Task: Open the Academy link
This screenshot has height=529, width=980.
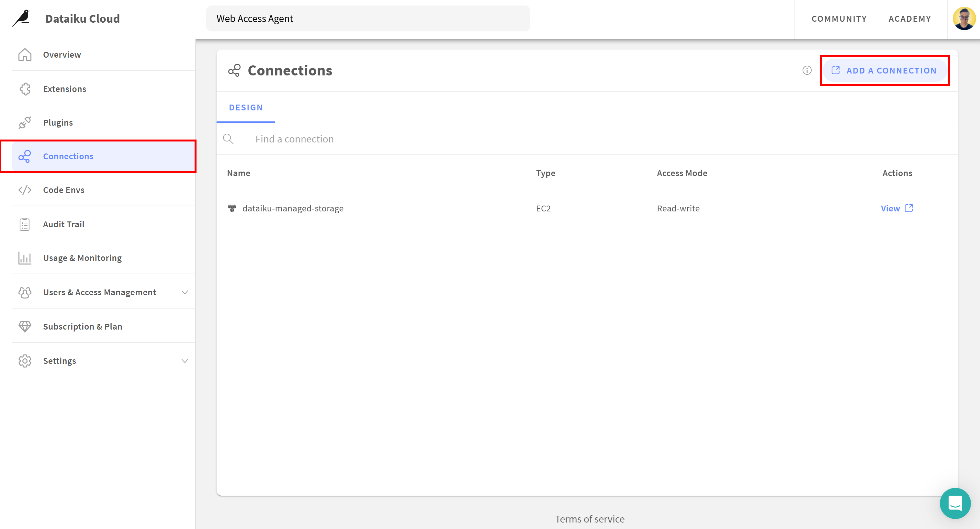Action: coord(910,19)
